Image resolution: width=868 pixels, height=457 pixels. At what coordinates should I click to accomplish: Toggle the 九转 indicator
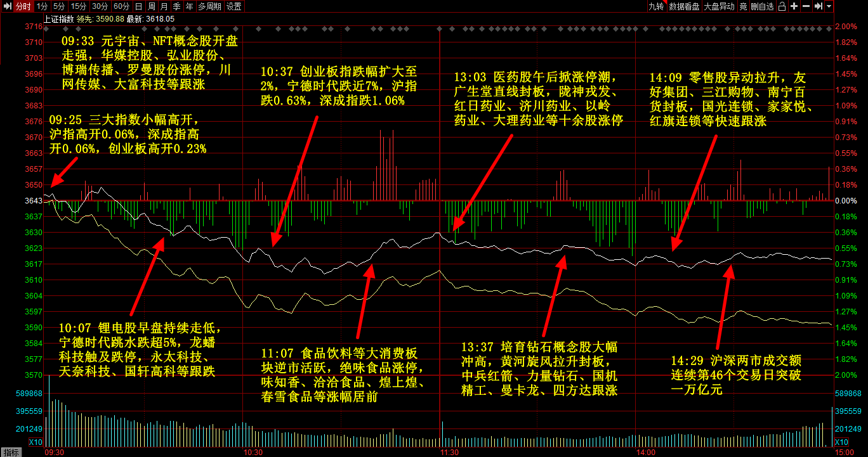click(x=655, y=6)
